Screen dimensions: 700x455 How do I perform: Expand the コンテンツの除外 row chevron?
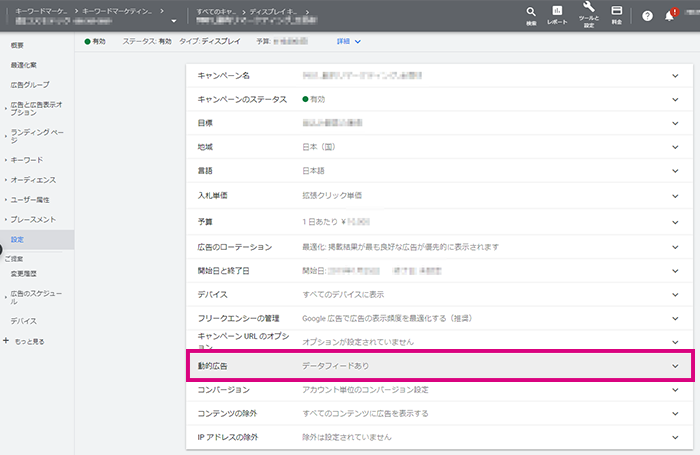(675, 413)
